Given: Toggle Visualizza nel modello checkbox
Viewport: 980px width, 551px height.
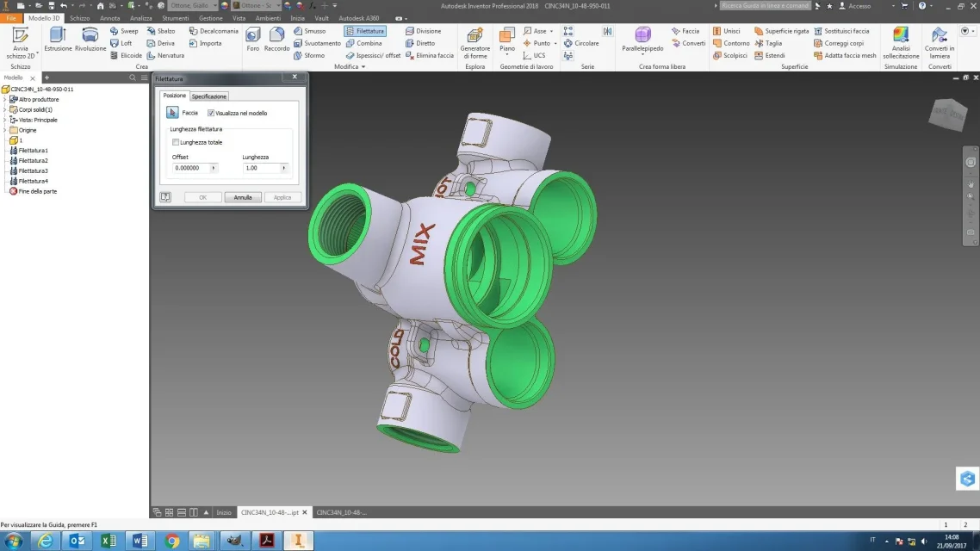Looking at the screenshot, I should tap(211, 113).
